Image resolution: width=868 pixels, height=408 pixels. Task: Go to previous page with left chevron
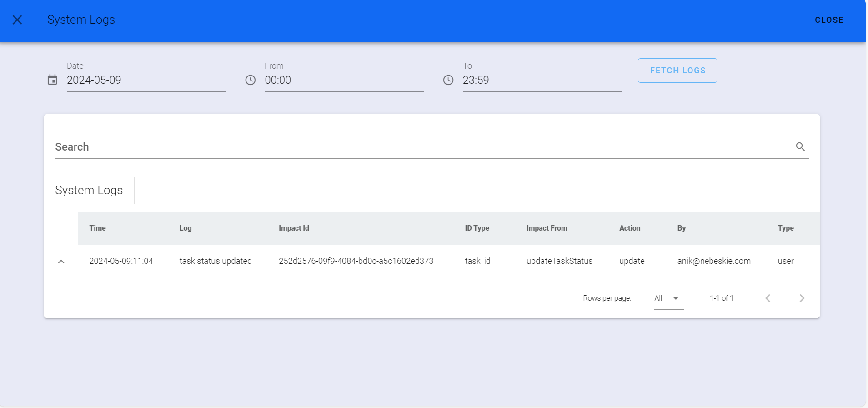768,298
